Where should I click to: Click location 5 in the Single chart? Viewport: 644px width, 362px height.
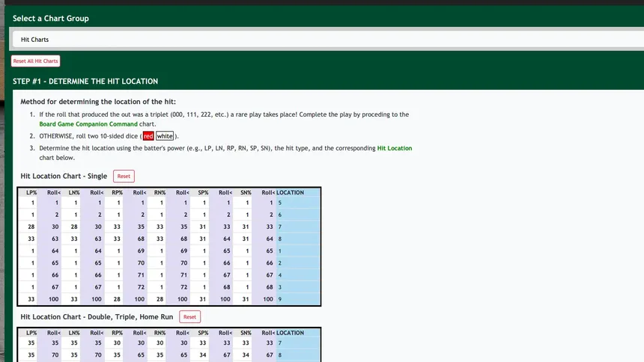[280, 203]
